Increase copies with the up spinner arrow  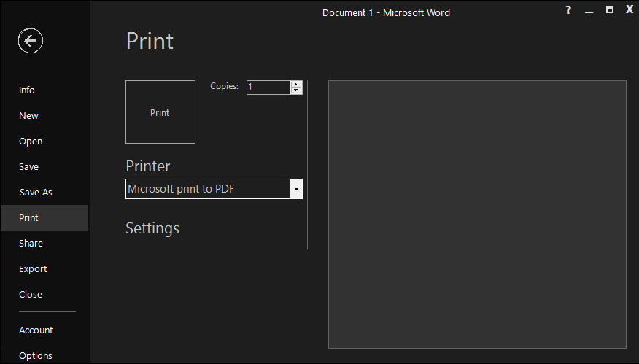296,84
